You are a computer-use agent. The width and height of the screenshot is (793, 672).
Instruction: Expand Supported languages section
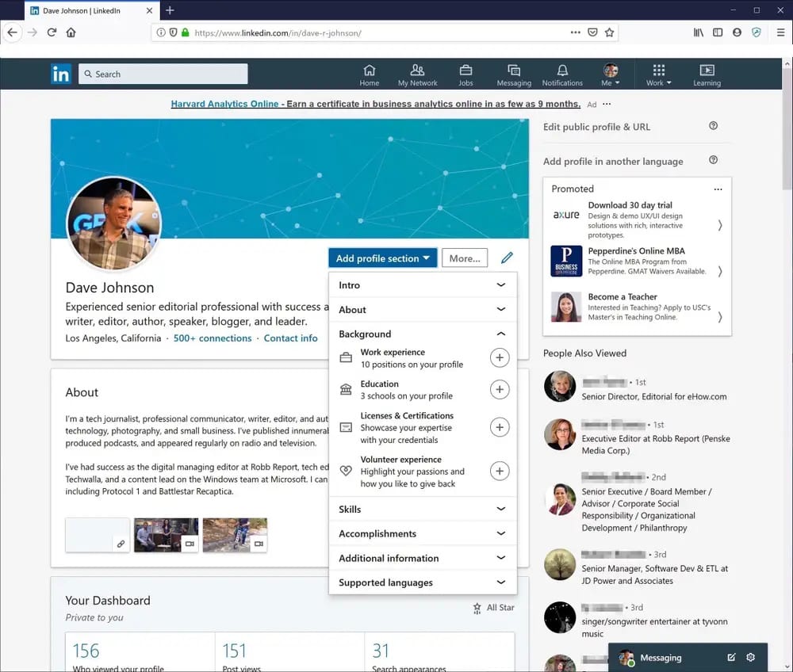423,582
